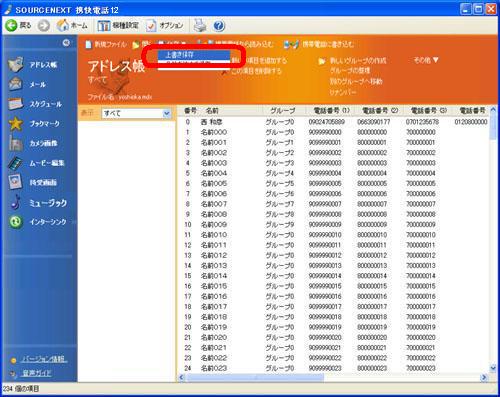This screenshot has width=500, height=397.
Task: Click the green 戻る back arrow
Action: tap(11, 25)
